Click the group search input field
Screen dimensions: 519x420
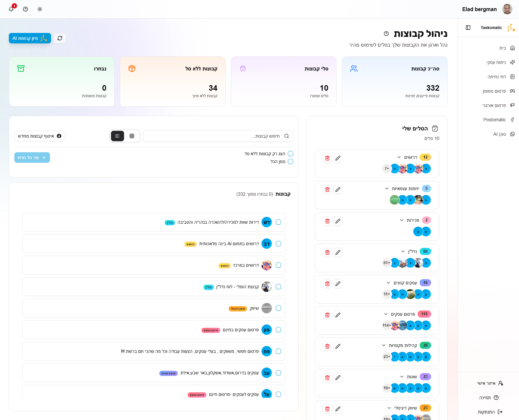click(215, 136)
